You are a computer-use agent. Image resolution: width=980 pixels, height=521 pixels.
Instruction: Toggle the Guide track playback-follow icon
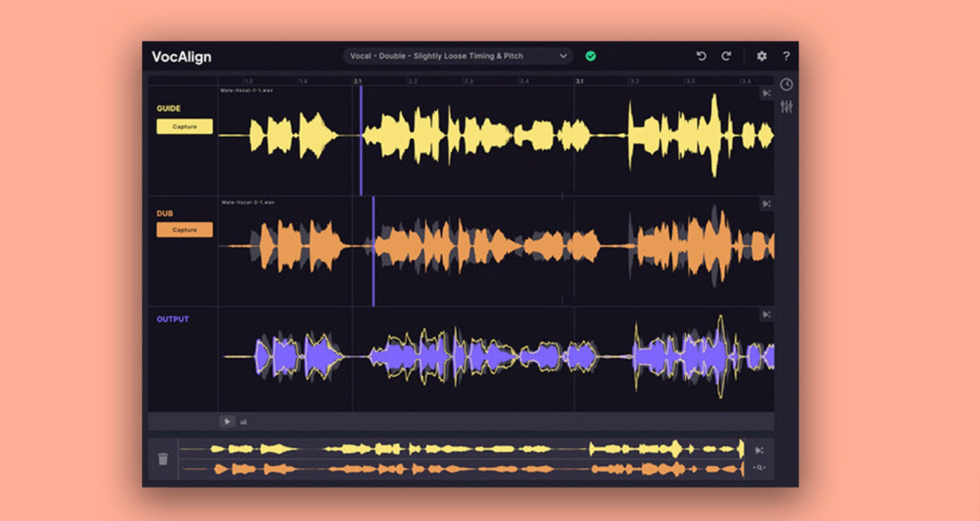coord(766,93)
